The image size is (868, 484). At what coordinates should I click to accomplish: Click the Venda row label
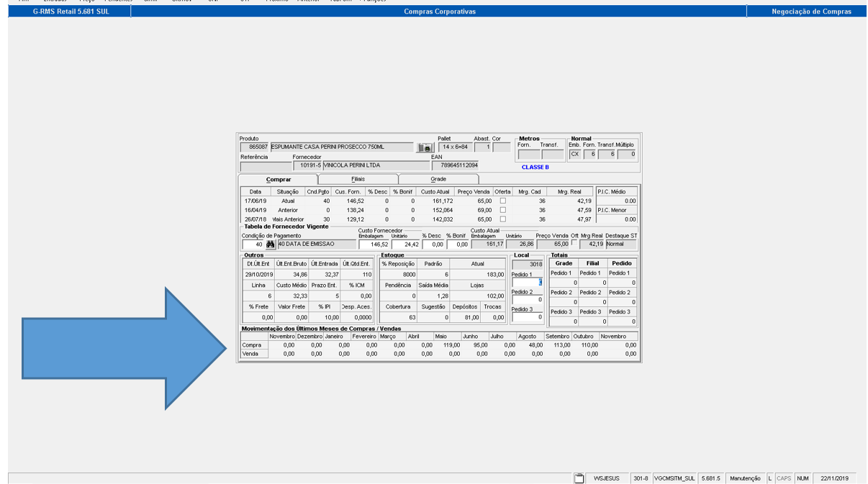pyautogui.click(x=254, y=354)
